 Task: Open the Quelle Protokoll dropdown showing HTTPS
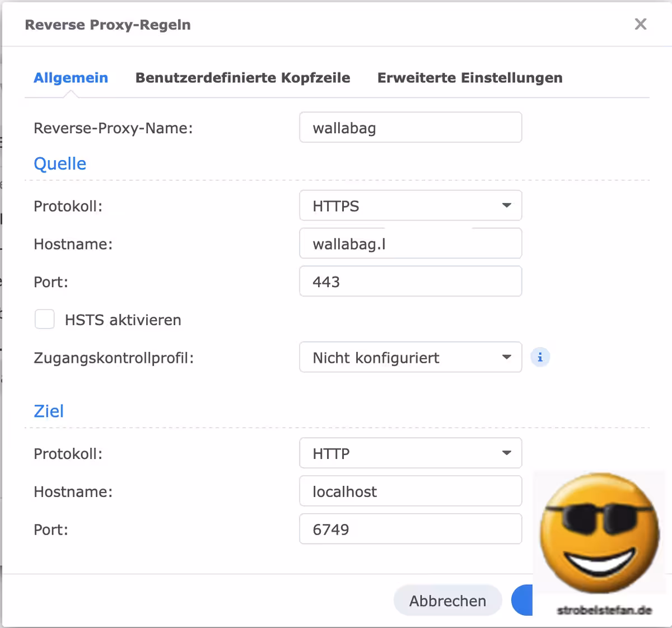[410, 206]
